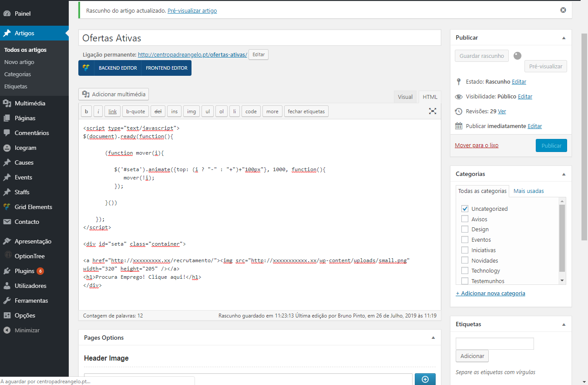This screenshot has width=588, height=385.
Task: Click the page vertical scrollbar thumb
Action: pos(585,136)
